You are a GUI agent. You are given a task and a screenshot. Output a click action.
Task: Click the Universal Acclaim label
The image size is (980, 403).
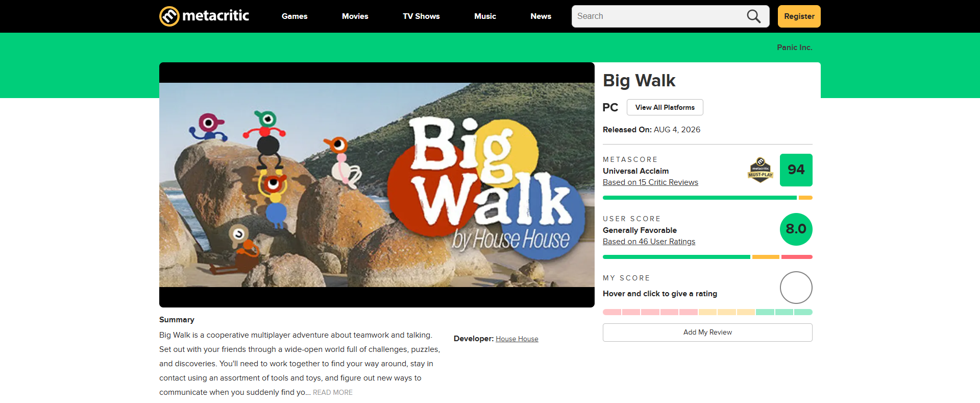pyautogui.click(x=635, y=171)
